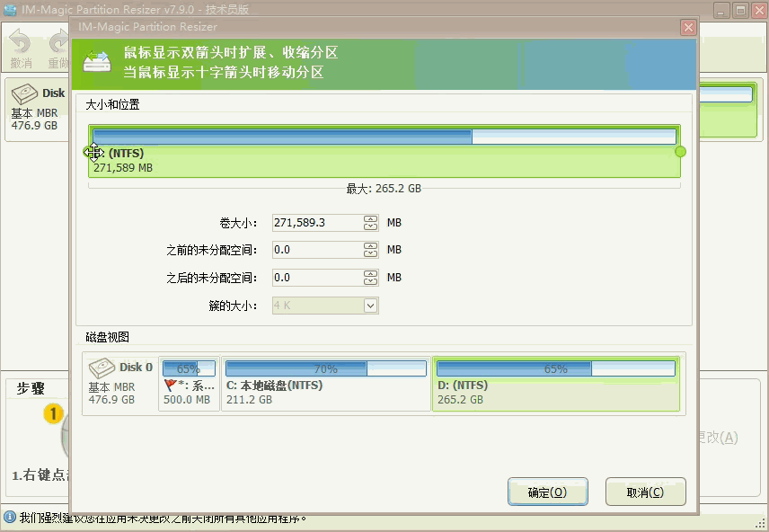Click the 确定(O) confirm button
Viewport: 769px width, 532px height.
pyautogui.click(x=548, y=492)
